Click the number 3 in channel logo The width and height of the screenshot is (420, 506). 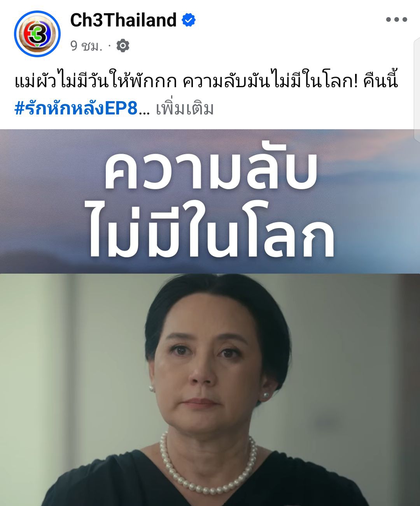[x=38, y=36]
